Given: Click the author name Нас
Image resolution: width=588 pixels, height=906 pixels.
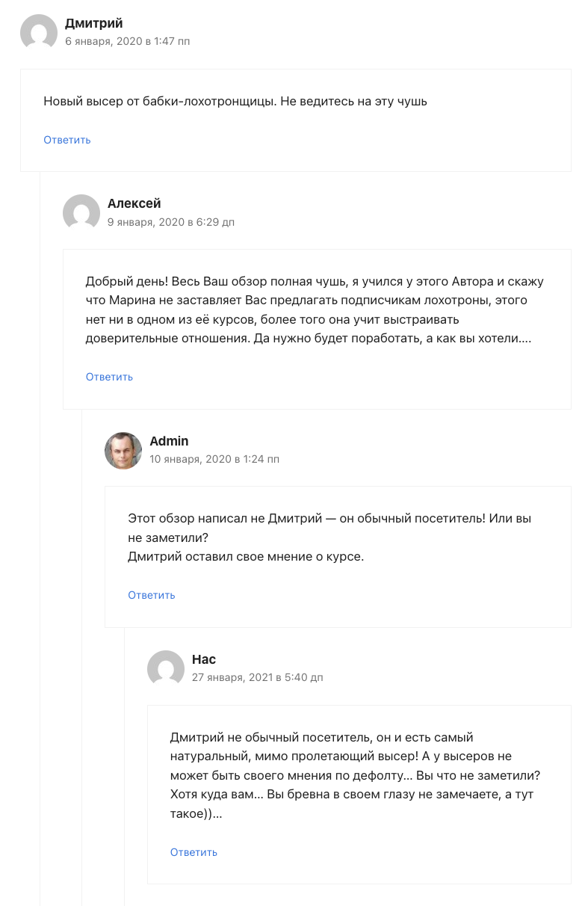Looking at the screenshot, I should coord(203,659).
